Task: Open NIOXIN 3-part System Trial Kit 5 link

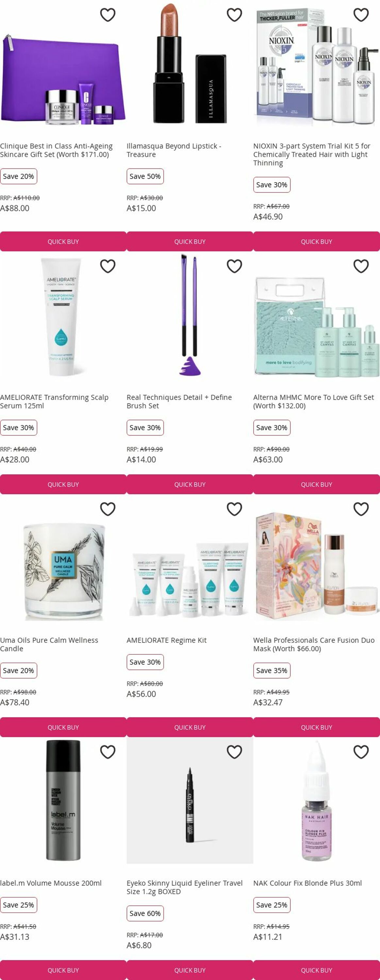Action: (312, 155)
